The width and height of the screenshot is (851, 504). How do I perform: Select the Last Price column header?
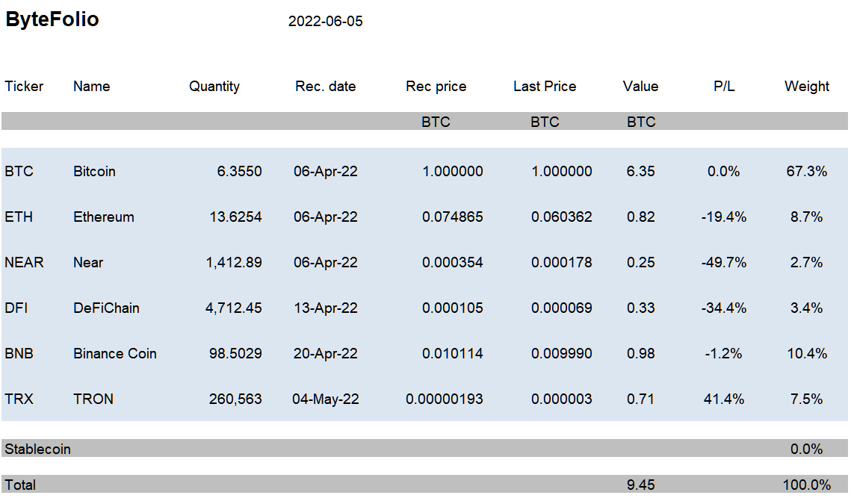point(545,87)
